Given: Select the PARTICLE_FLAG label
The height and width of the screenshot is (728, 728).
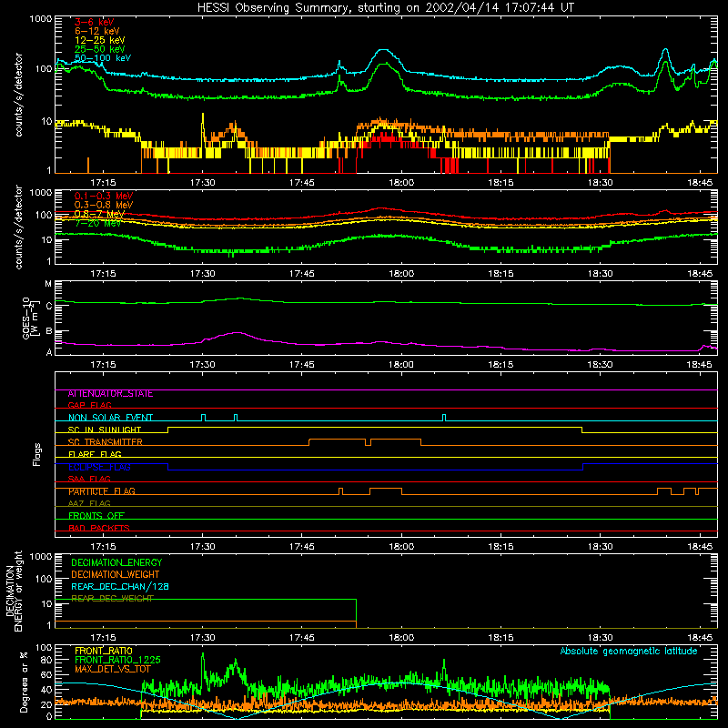Looking at the screenshot, I should (102, 491).
